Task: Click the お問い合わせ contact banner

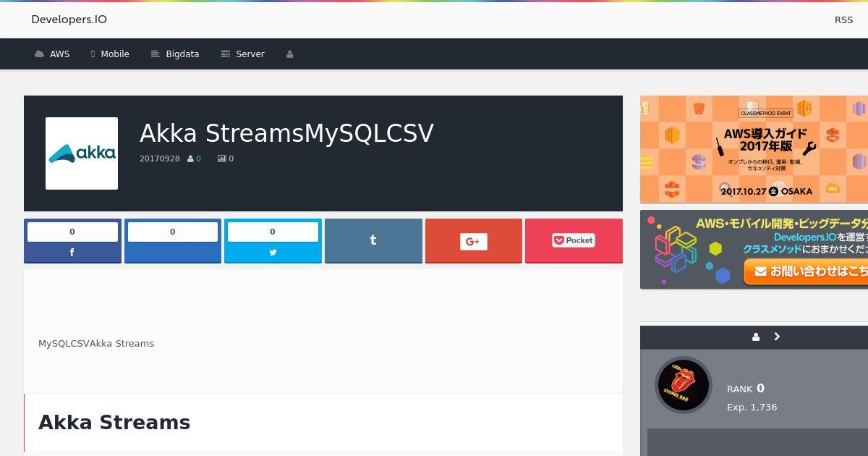Action: [754, 250]
